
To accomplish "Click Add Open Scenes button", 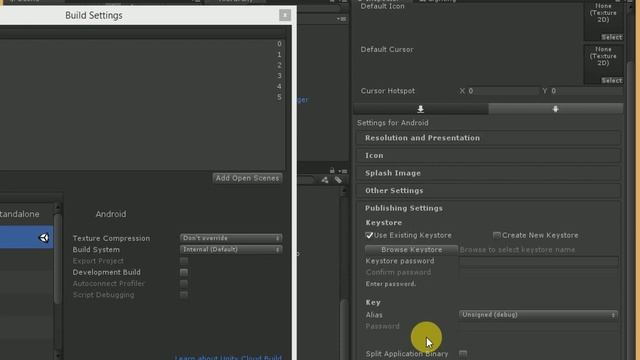I will click(247, 178).
